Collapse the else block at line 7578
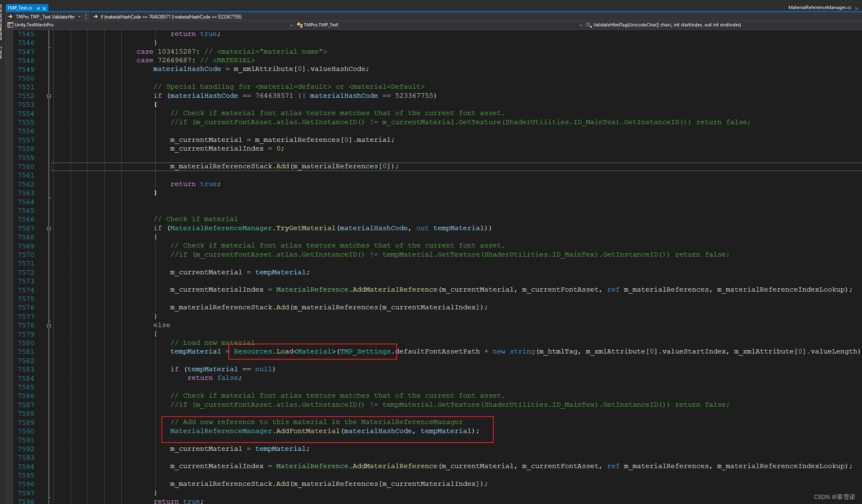Screen dimensions: 862x504 coord(49,325)
